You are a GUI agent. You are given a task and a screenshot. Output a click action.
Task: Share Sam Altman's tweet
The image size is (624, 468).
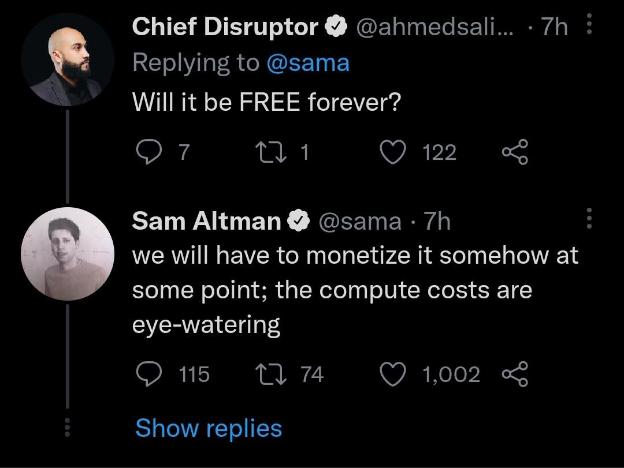coord(515,374)
